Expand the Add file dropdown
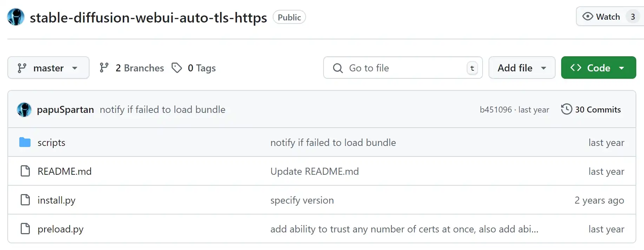This screenshot has width=644, height=250. (522, 68)
